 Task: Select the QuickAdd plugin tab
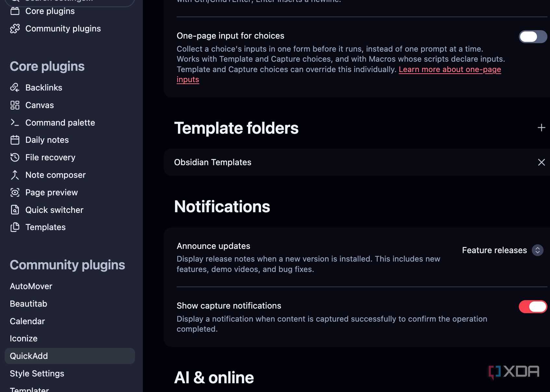(70, 356)
